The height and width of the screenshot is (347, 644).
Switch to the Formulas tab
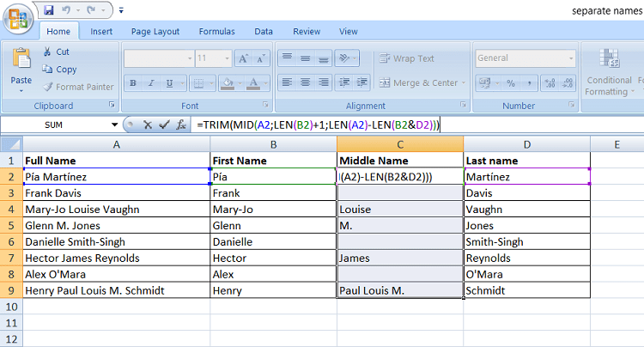point(217,31)
